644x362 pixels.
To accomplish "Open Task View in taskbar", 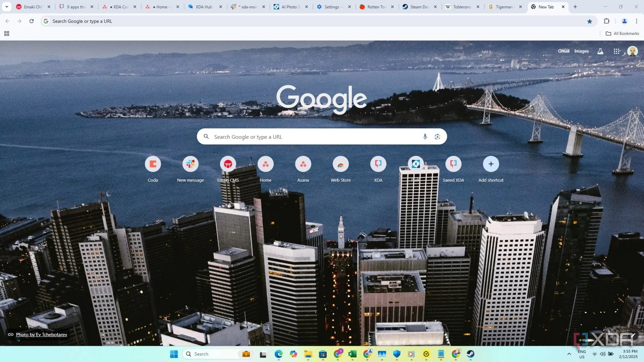I will pos(263,354).
